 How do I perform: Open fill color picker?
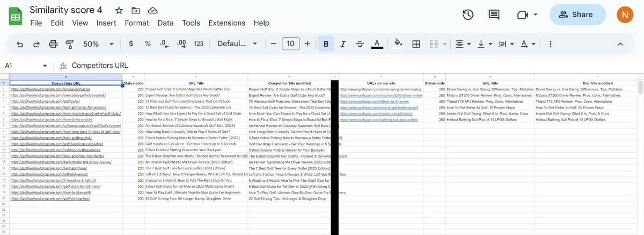pyautogui.click(x=398, y=44)
